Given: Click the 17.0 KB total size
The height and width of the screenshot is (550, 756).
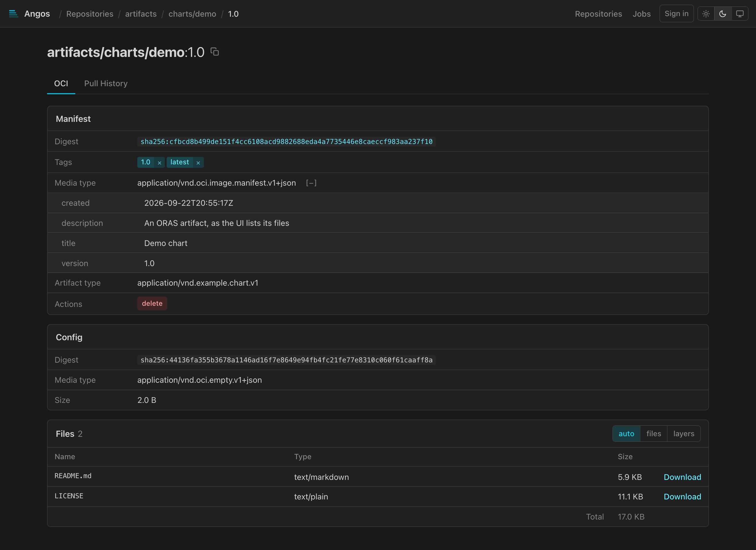Looking at the screenshot, I should [631, 517].
